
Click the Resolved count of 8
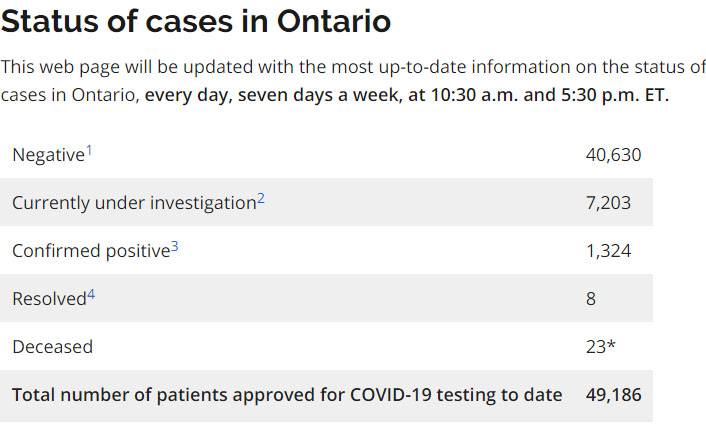(x=591, y=299)
